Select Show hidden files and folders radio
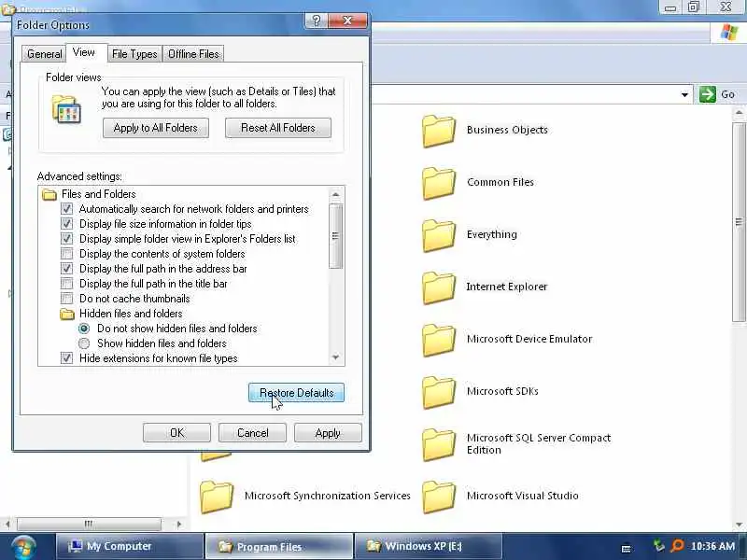 [84, 343]
